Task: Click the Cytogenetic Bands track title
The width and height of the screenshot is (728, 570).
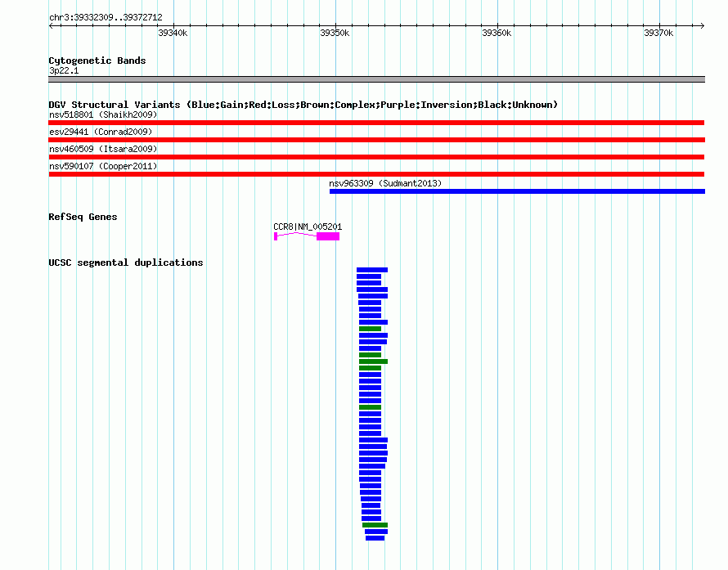Action: 97,61
